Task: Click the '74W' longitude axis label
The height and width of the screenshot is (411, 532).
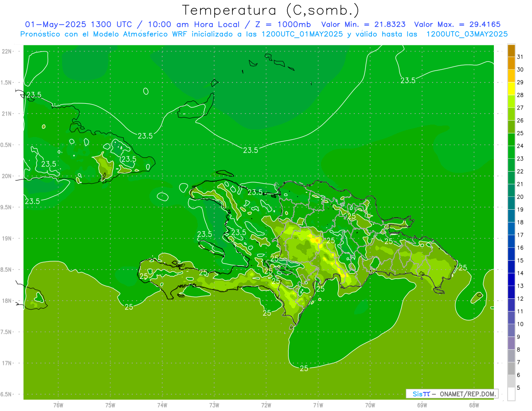Action: tap(162, 405)
